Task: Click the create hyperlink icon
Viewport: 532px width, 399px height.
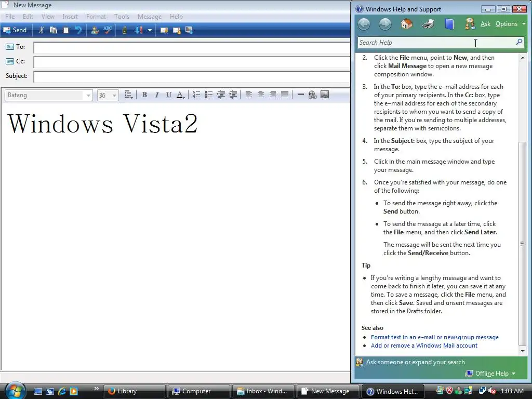Action: (312, 95)
